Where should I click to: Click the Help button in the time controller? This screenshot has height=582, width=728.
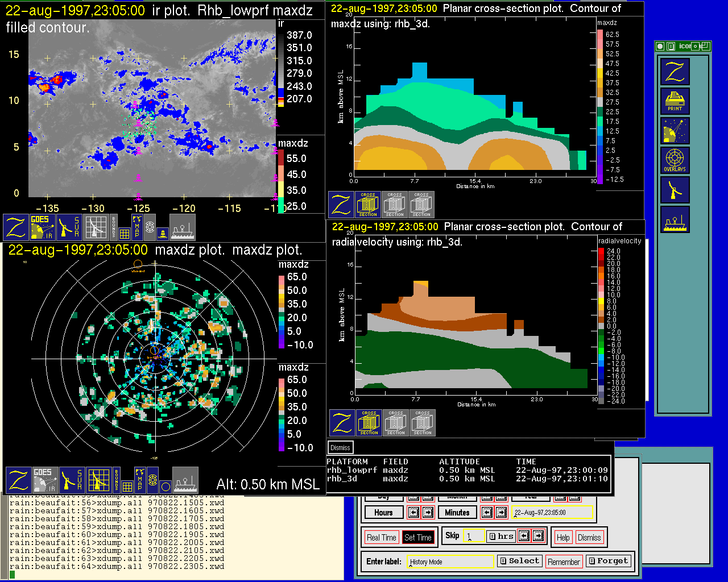563,538
